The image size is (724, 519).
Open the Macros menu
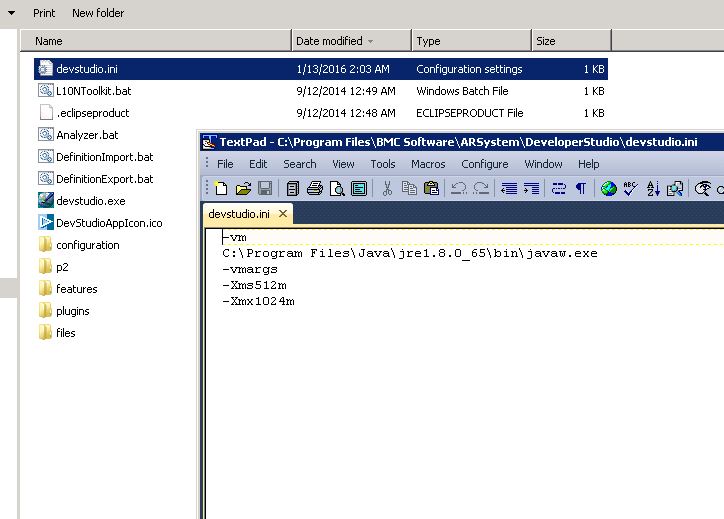(x=428, y=164)
